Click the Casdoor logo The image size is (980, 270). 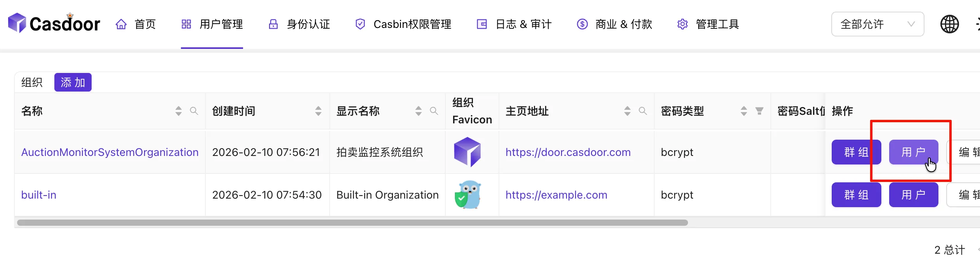pos(54,23)
